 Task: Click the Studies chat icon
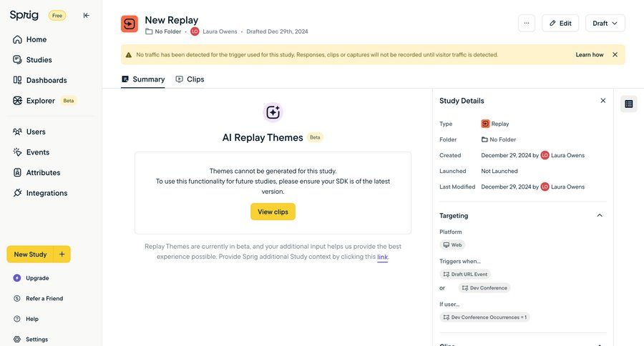pyautogui.click(x=17, y=60)
